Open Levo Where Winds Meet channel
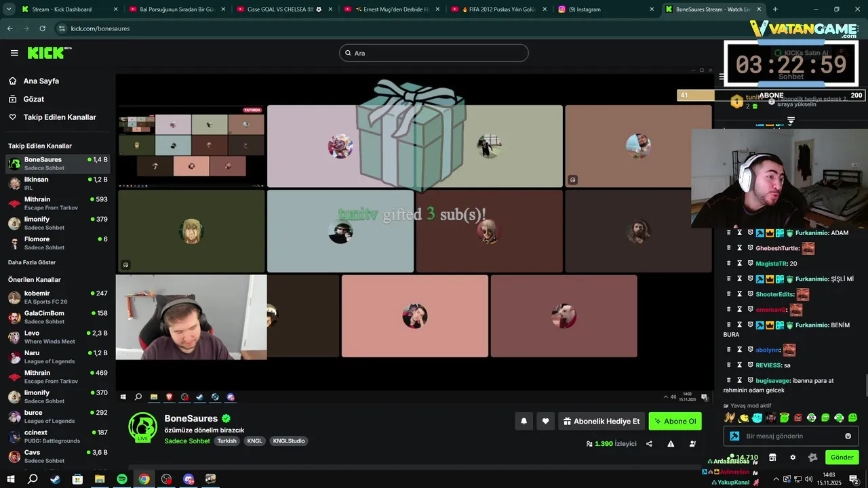Image resolution: width=868 pixels, height=488 pixels. click(x=58, y=337)
